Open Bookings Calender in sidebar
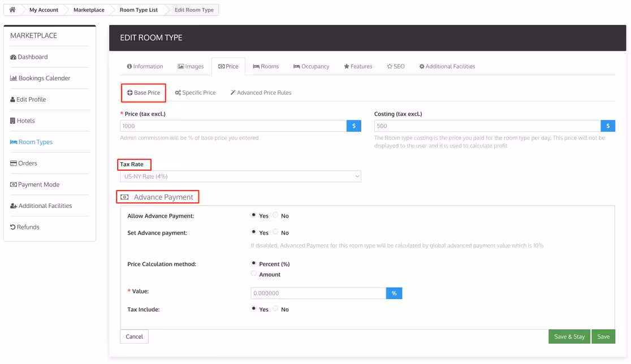Image resolution: width=631 pixels, height=364 pixels. pyautogui.click(x=40, y=78)
